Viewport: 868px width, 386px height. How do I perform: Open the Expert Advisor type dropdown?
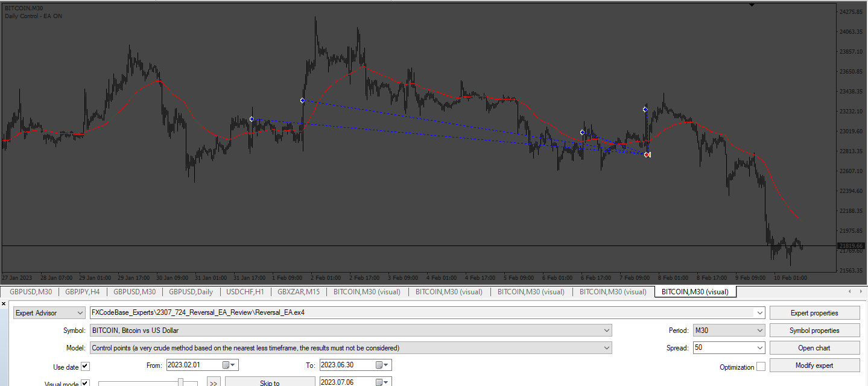(x=50, y=313)
